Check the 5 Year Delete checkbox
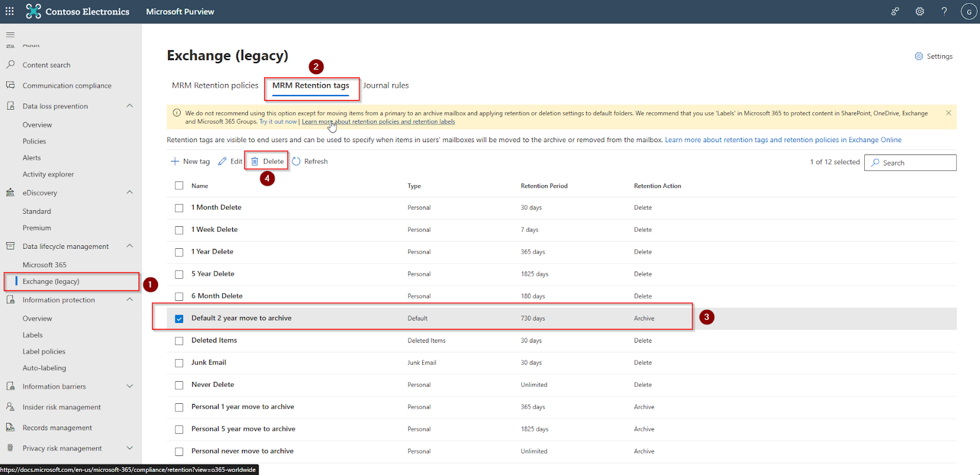 tap(179, 274)
